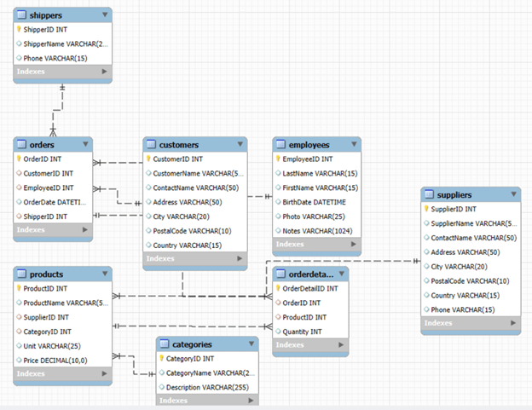Select the 'Unit VARCHAR(25)' column

point(52,346)
